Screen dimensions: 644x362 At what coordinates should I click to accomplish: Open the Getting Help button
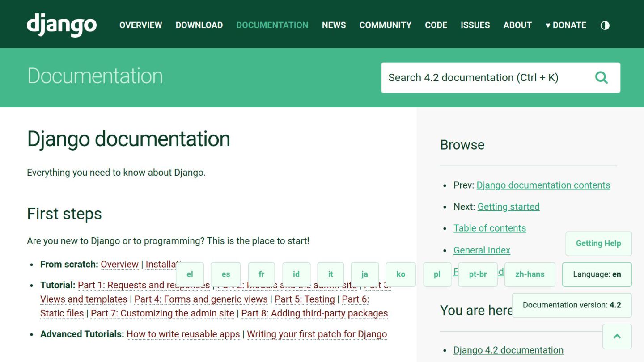(598, 244)
